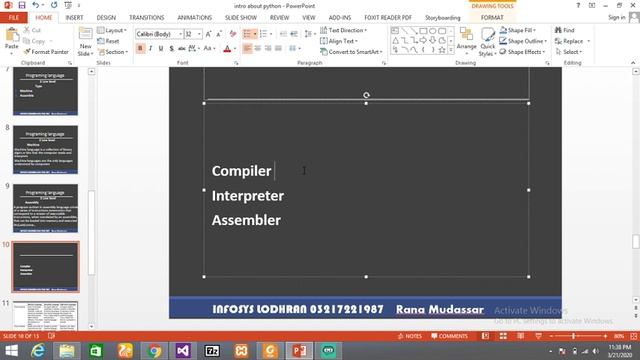This screenshot has width=640, height=360.
Task: Click the Copy command
Action: pyautogui.click(x=34, y=41)
